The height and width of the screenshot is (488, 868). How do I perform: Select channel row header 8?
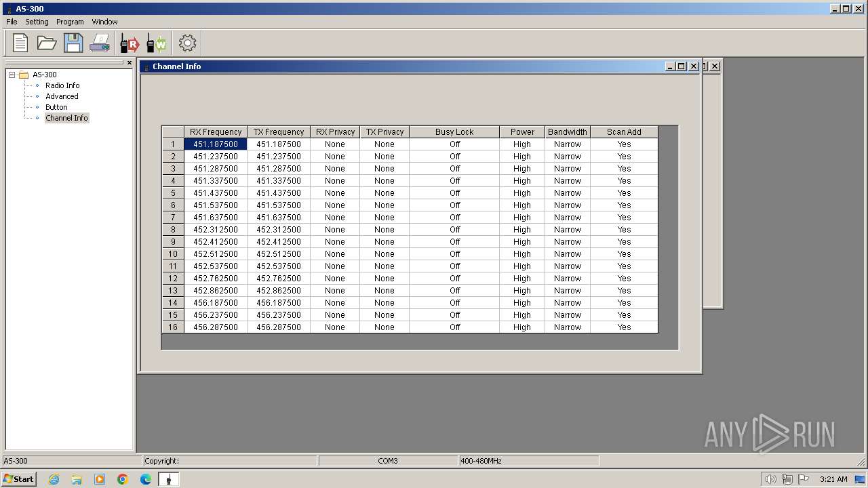pyautogui.click(x=173, y=230)
